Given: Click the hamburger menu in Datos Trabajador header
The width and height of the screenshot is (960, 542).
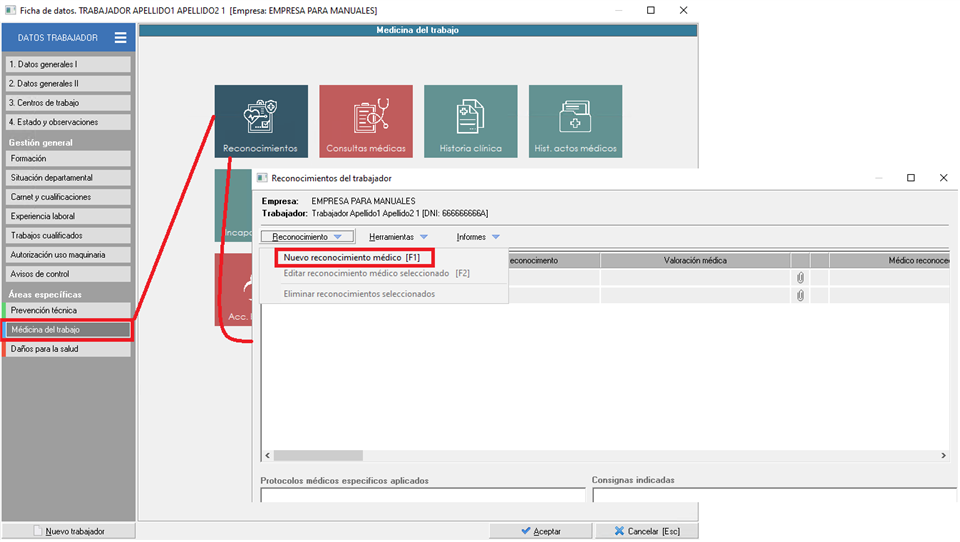Looking at the screenshot, I should pyautogui.click(x=120, y=38).
